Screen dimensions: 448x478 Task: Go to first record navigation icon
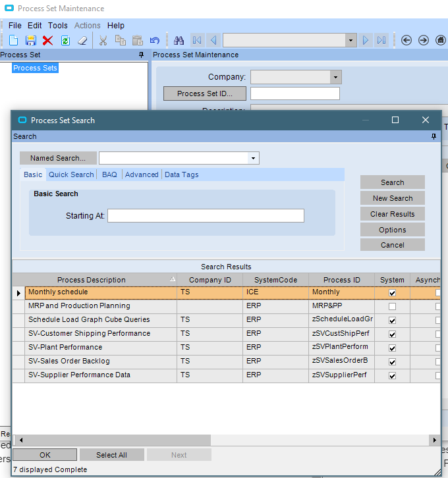[x=197, y=40]
